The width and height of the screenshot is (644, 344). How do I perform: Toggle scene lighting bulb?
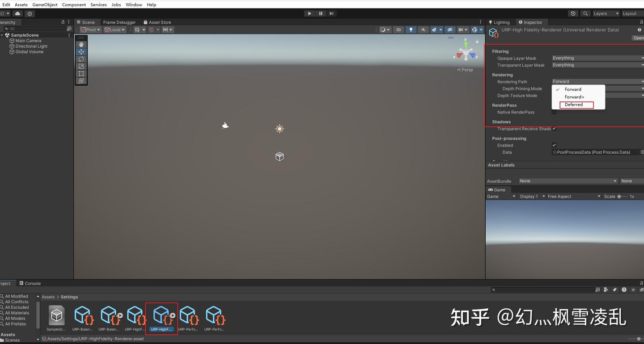[411, 30]
